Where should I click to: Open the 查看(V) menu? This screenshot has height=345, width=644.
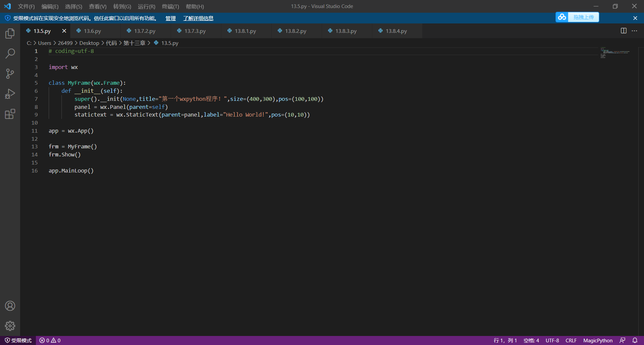coord(98,6)
